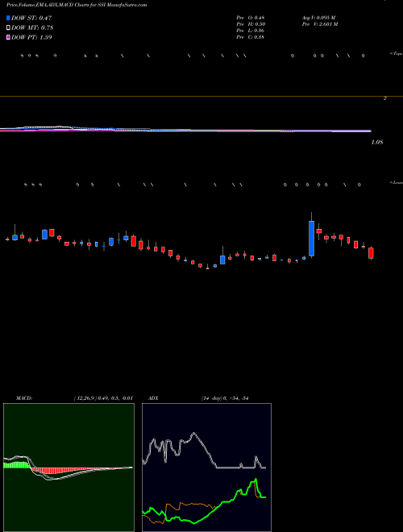The width and height of the screenshot is (403, 532).
Task: Click the MACD parameters '(12,26,9) 0.49, 0.5, -0.01'
Action: pos(103,398)
